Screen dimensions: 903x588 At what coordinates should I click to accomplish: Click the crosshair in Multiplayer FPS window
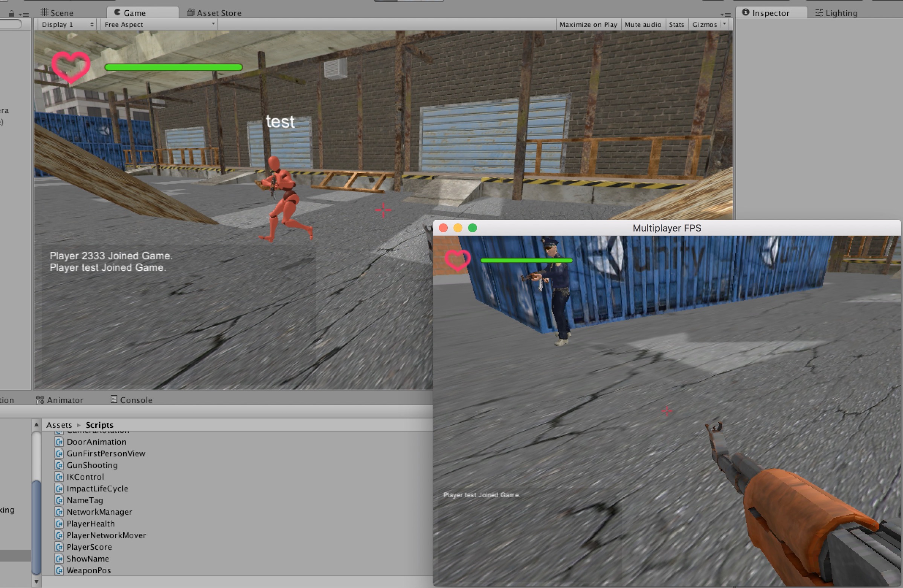tap(667, 411)
